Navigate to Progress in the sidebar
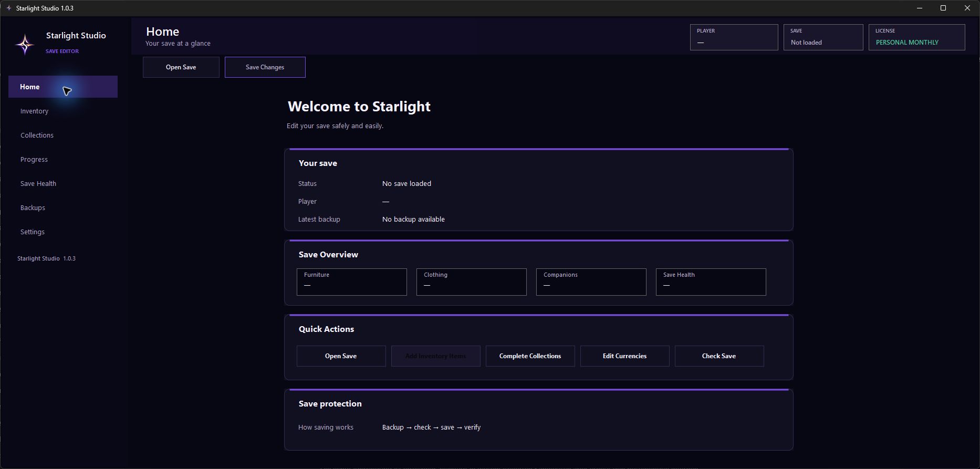The height and width of the screenshot is (469, 980). [63, 159]
